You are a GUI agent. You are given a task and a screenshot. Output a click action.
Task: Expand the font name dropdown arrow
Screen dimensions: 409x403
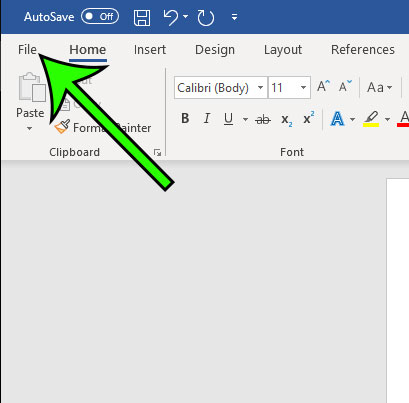click(261, 88)
